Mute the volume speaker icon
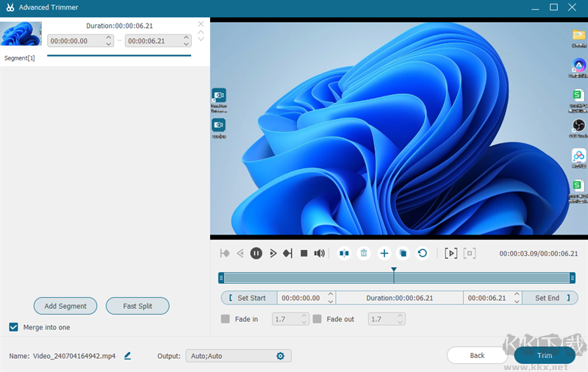The height and width of the screenshot is (372, 588). 320,253
